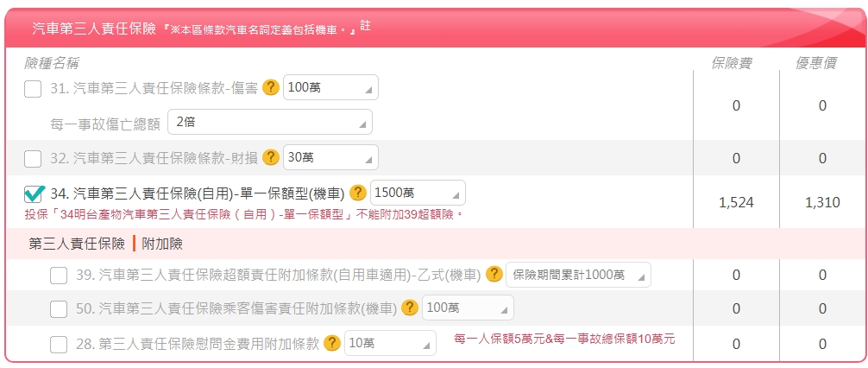Click help icon beside item 34 單一保額型

tap(358, 193)
